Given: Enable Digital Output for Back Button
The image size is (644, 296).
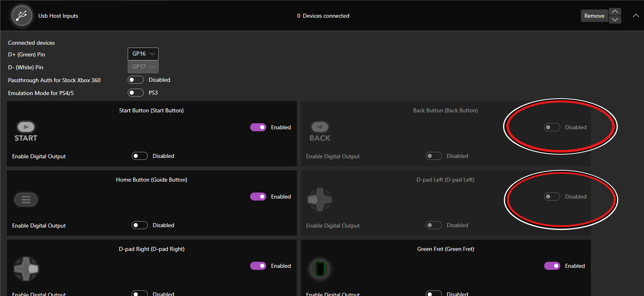Looking at the screenshot, I should (x=434, y=156).
